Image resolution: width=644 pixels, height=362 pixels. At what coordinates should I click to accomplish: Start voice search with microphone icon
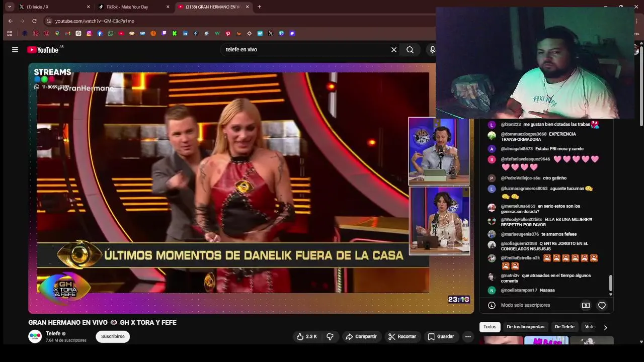coord(432,50)
